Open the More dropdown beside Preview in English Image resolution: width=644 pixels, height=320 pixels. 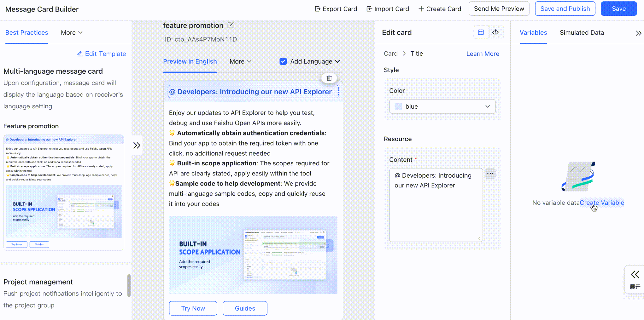(240, 61)
